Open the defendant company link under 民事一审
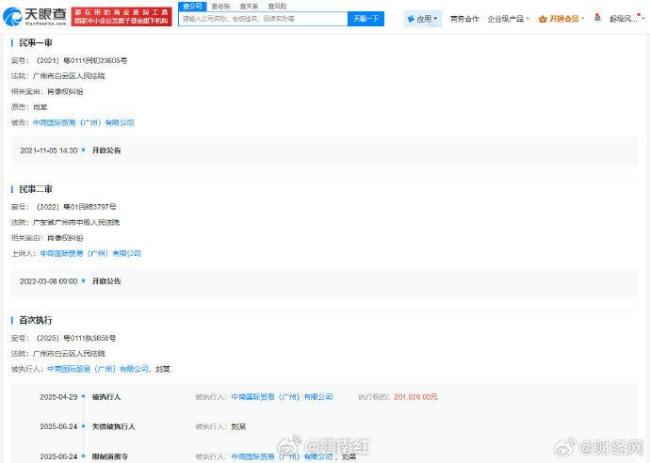Viewport: 650px width, 463px height. pos(83,123)
